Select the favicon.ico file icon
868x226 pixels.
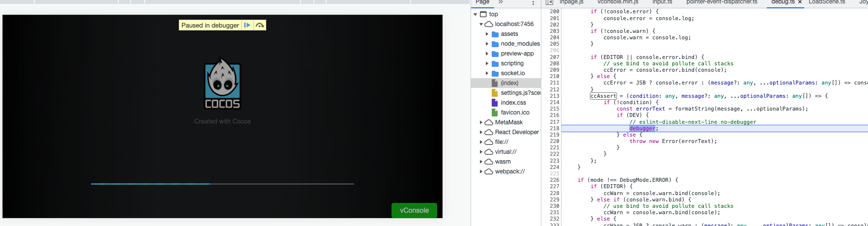495,113
